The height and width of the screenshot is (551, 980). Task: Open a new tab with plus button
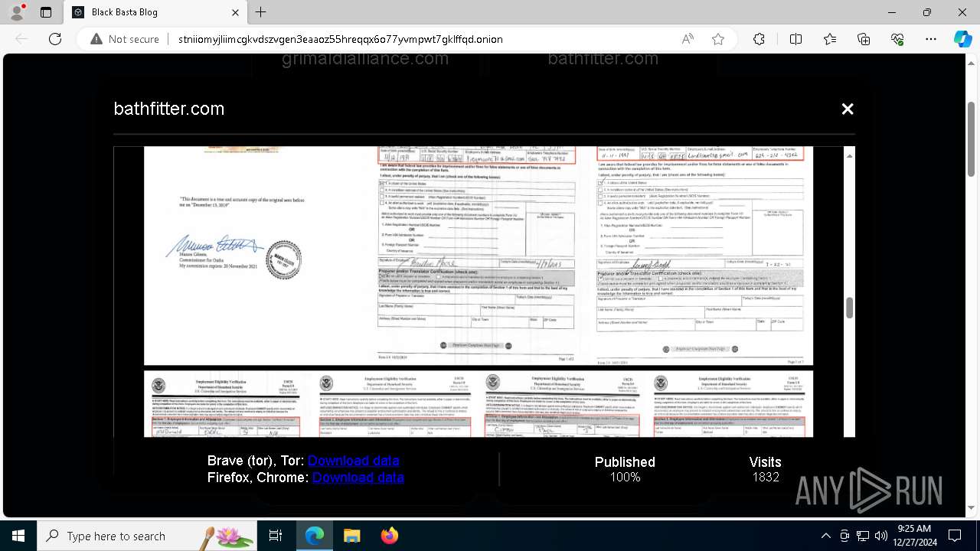click(x=261, y=12)
